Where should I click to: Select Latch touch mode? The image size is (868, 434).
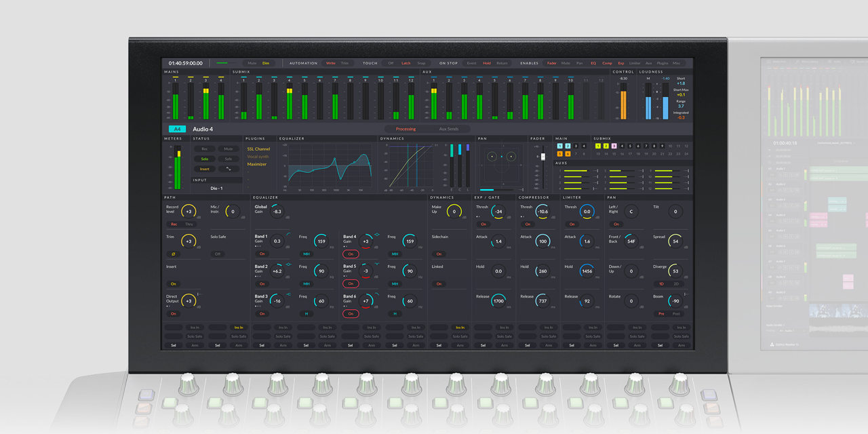(406, 63)
